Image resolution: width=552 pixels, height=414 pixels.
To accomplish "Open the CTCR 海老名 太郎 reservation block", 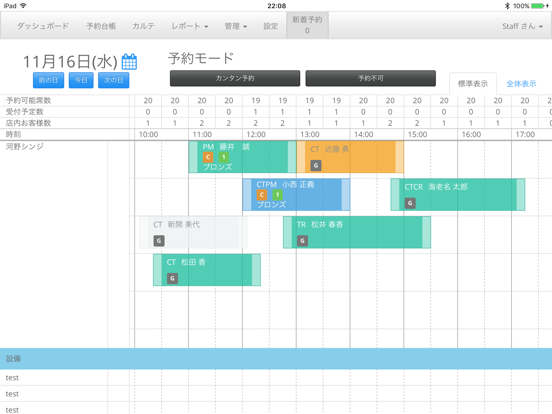I will point(458,195).
